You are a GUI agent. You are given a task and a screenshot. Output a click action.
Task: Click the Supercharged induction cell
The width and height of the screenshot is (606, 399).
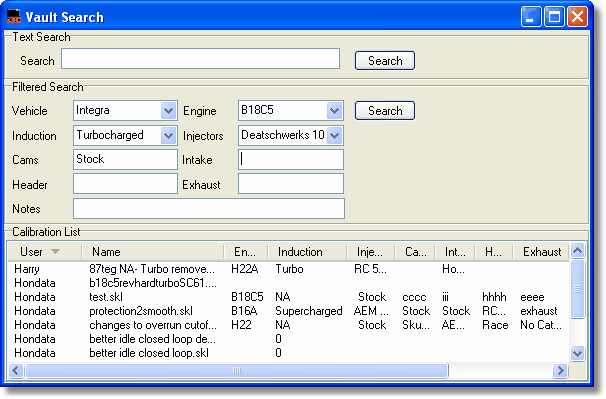tap(308, 311)
